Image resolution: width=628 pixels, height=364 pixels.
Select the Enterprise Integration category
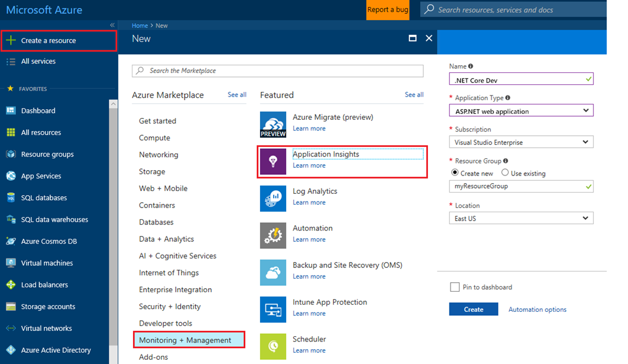pyautogui.click(x=176, y=290)
